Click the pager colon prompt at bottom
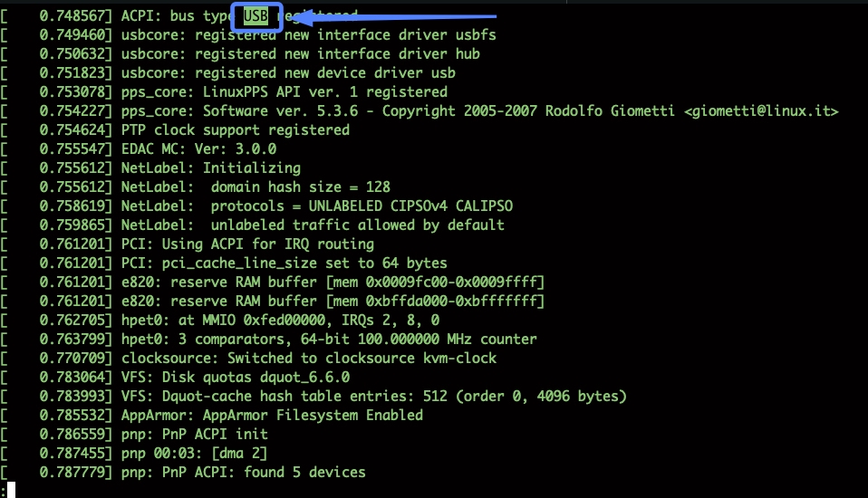Image resolution: width=868 pixels, height=498 pixels. click(6, 490)
